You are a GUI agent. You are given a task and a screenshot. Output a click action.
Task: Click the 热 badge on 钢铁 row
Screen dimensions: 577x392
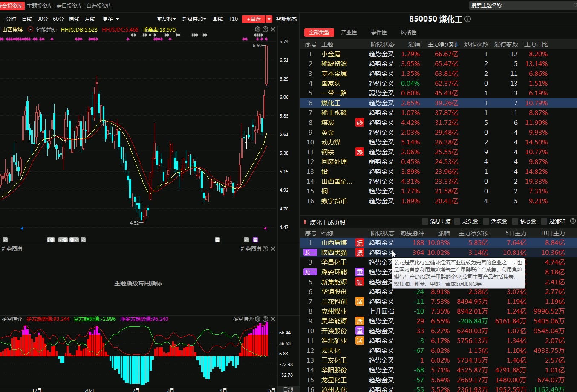pyautogui.click(x=359, y=152)
